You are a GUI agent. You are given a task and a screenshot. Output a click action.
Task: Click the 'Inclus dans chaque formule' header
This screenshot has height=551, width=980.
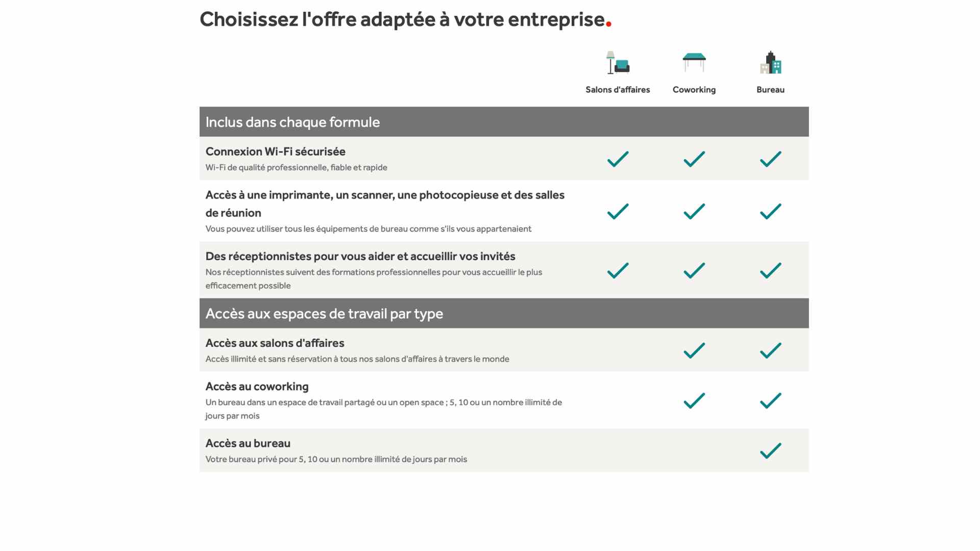[292, 122]
